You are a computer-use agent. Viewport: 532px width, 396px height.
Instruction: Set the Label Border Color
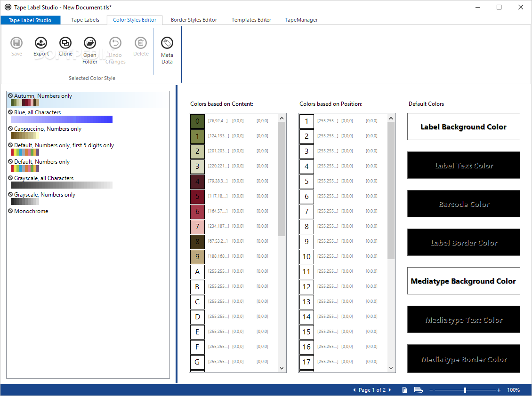[463, 242]
